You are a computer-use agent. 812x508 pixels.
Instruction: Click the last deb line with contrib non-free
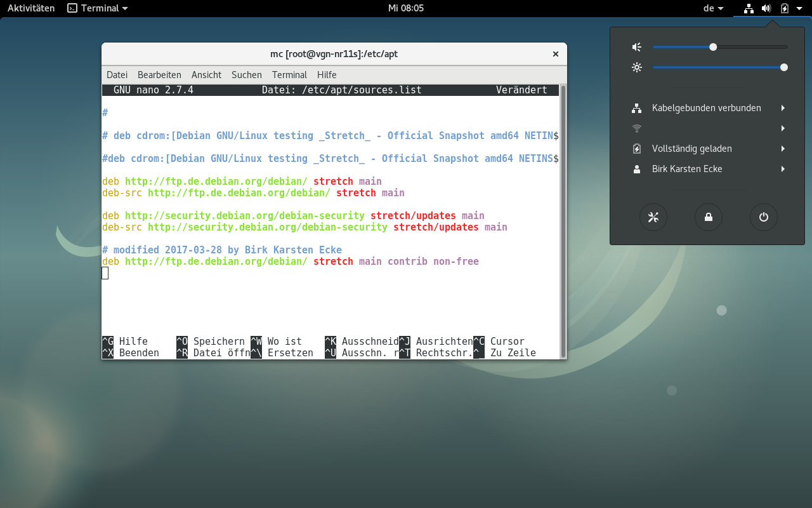click(291, 262)
